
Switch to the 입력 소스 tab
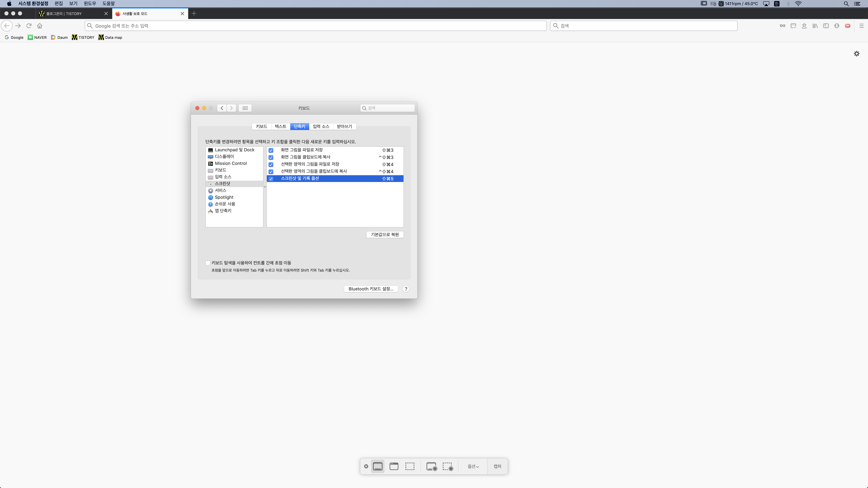click(x=321, y=126)
